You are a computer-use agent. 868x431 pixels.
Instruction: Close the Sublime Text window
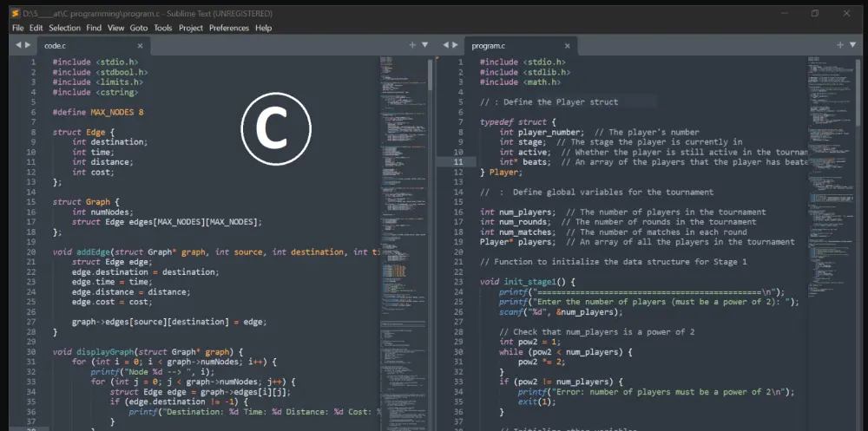[846, 13]
